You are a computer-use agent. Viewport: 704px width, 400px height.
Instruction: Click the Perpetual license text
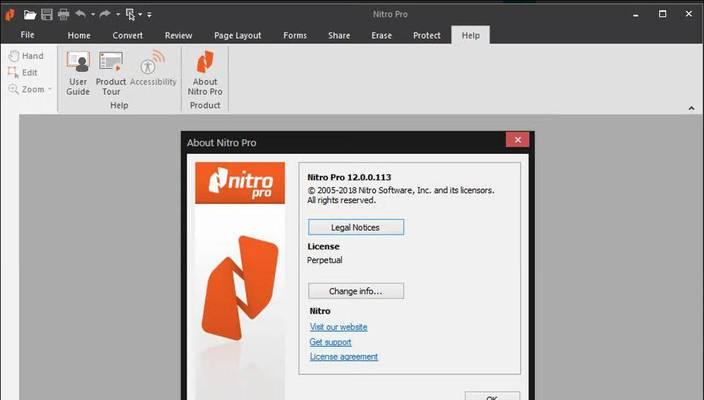coord(325,260)
